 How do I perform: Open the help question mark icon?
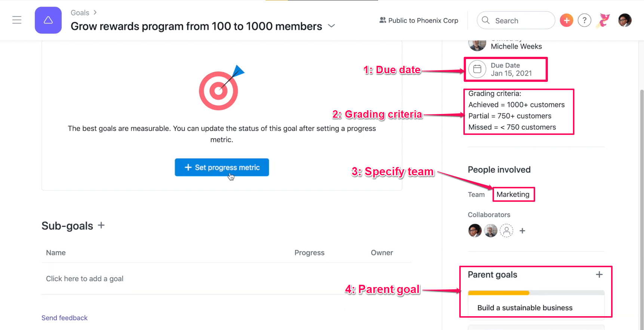point(584,20)
